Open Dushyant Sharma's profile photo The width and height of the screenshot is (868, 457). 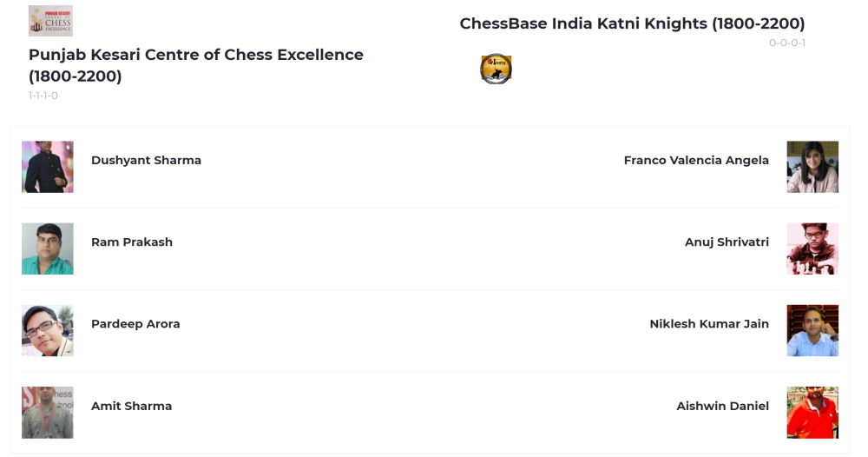coord(48,167)
